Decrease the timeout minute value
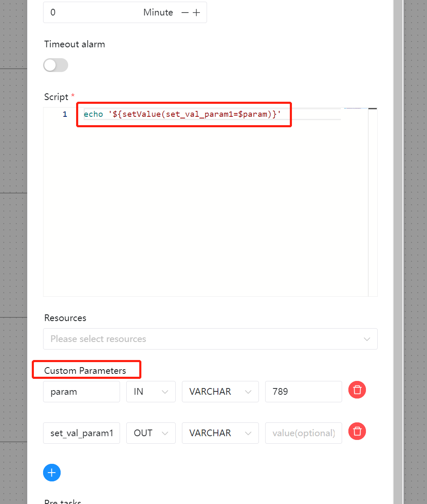 pos(184,12)
